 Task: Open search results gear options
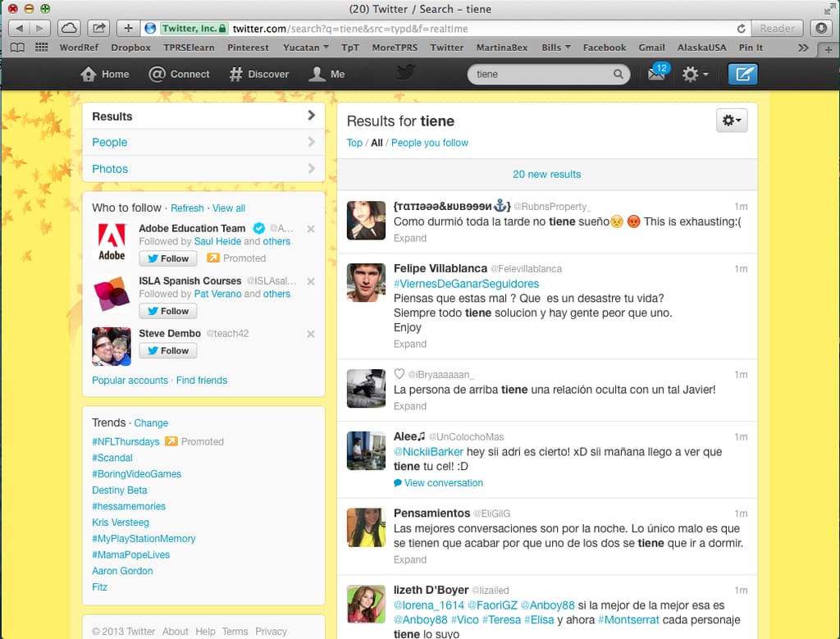732,121
